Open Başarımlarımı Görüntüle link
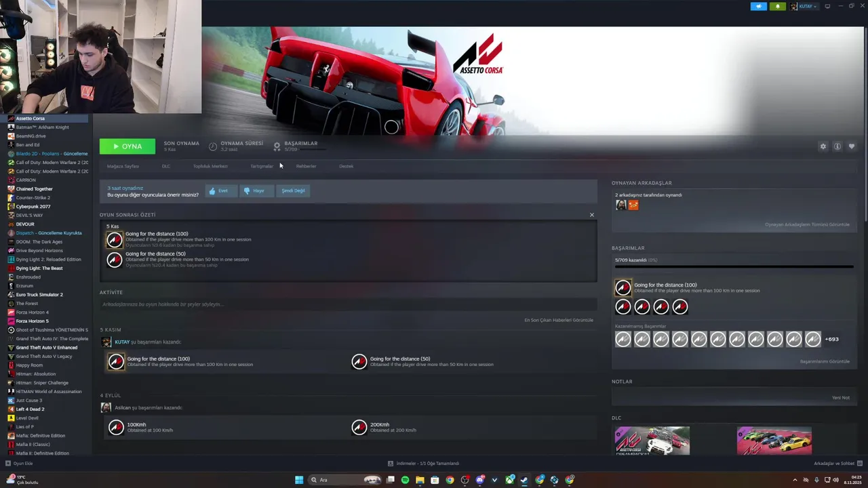Image resolution: width=868 pixels, height=488 pixels. [x=825, y=361]
